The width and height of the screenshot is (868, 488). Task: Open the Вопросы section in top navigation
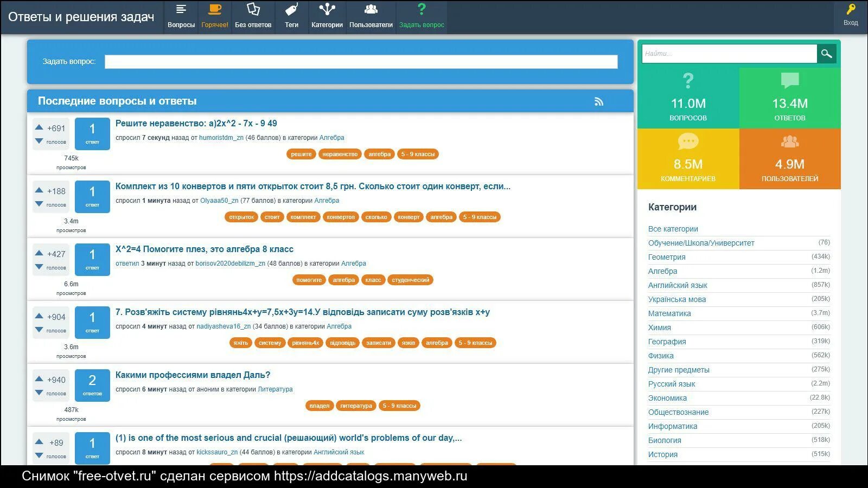pyautogui.click(x=181, y=17)
